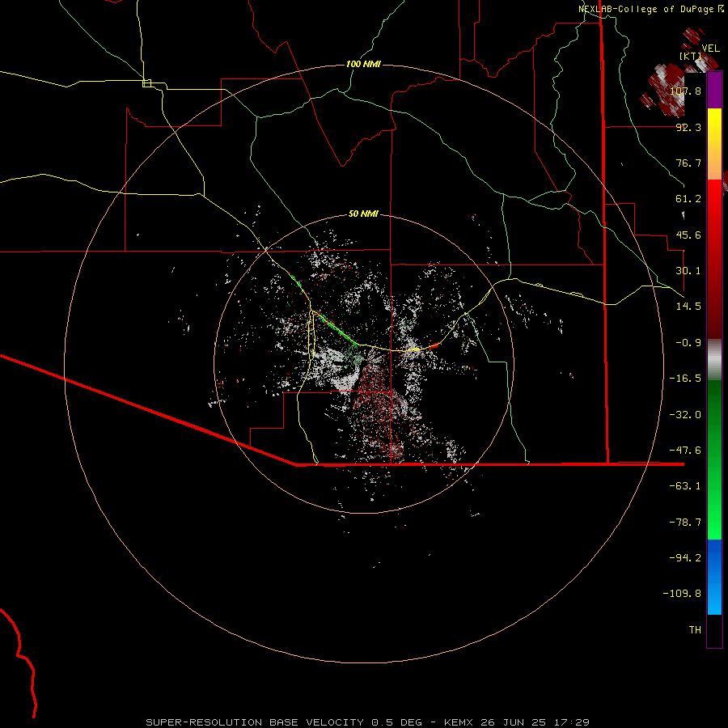This screenshot has width=728, height=728.
Task: Pick the purple segment of the color bar
Action: coord(714,91)
